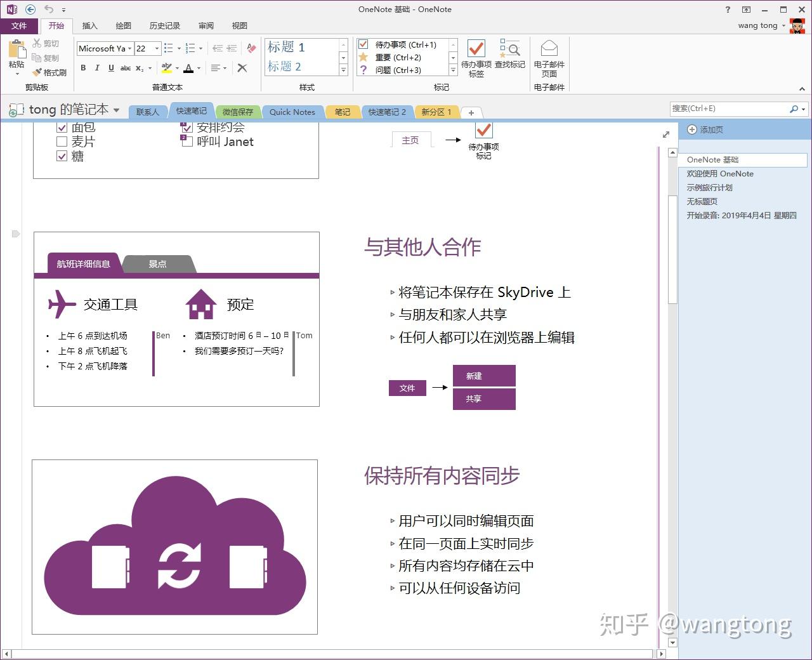This screenshot has width=812, height=660.
Task: Click in the 搜索(Ctrl+E) search box
Action: coord(728,109)
